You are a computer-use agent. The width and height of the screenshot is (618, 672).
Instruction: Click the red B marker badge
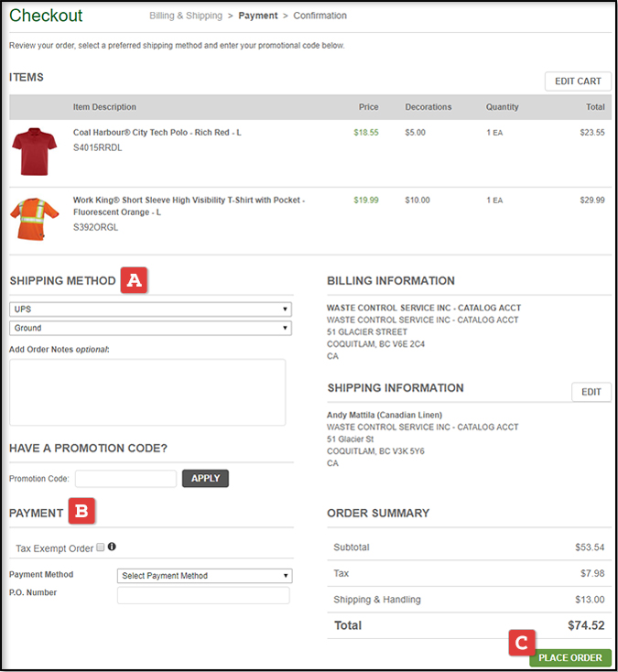coord(81,513)
